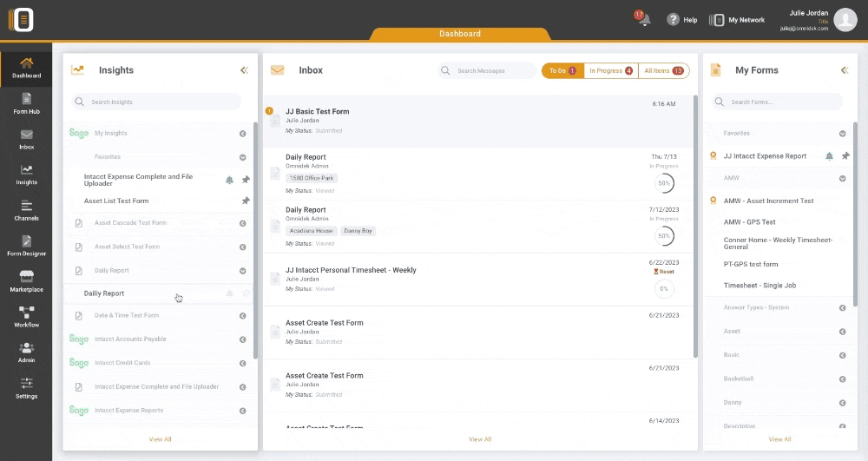The width and height of the screenshot is (868, 461).
Task: Expand the Answer Types - System group
Action: tap(842, 308)
